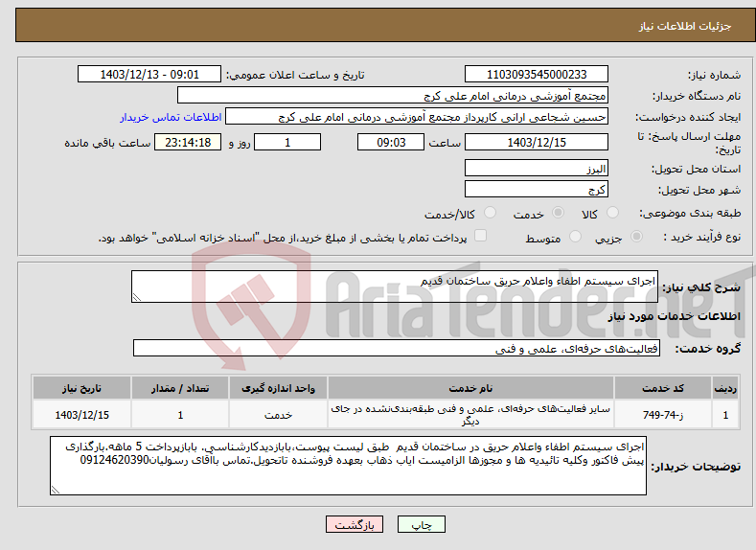
Task: Click the شماره نیاز label
Action: 714,75
